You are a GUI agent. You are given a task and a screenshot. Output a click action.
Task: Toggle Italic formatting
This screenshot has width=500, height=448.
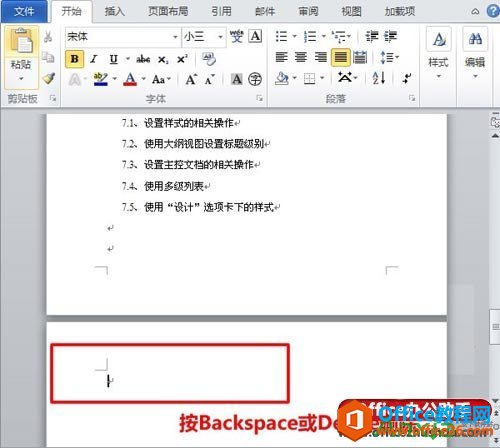(94, 59)
